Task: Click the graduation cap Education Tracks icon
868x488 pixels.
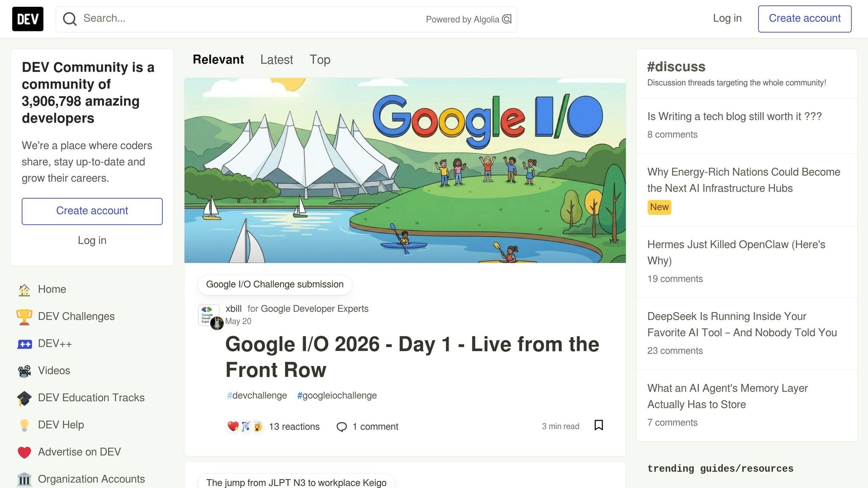Action: 24,398
